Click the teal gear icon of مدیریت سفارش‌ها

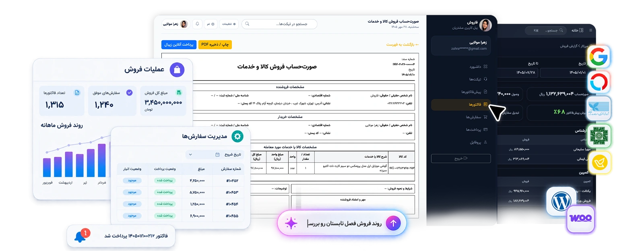237,137
